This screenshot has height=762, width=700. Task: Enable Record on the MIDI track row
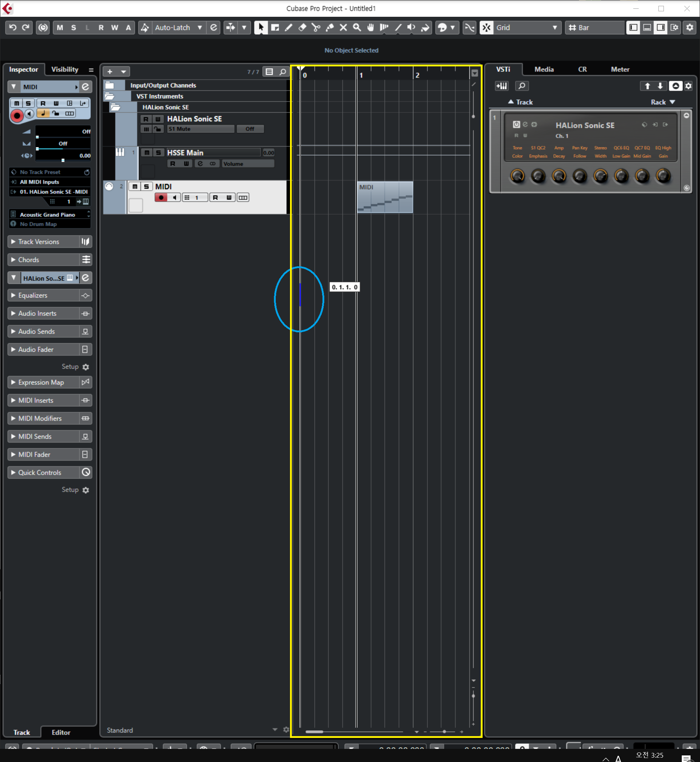[161, 198]
